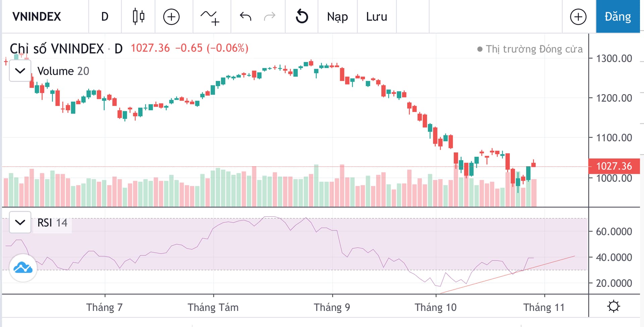
Task: Open the indicators menu icon
Action: click(x=210, y=17)
